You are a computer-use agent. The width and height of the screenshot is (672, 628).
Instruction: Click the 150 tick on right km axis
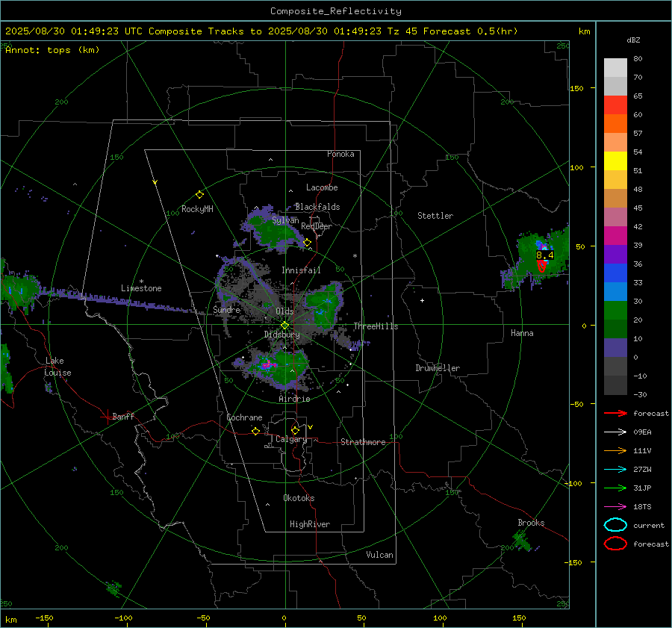[x=576, y=88]
